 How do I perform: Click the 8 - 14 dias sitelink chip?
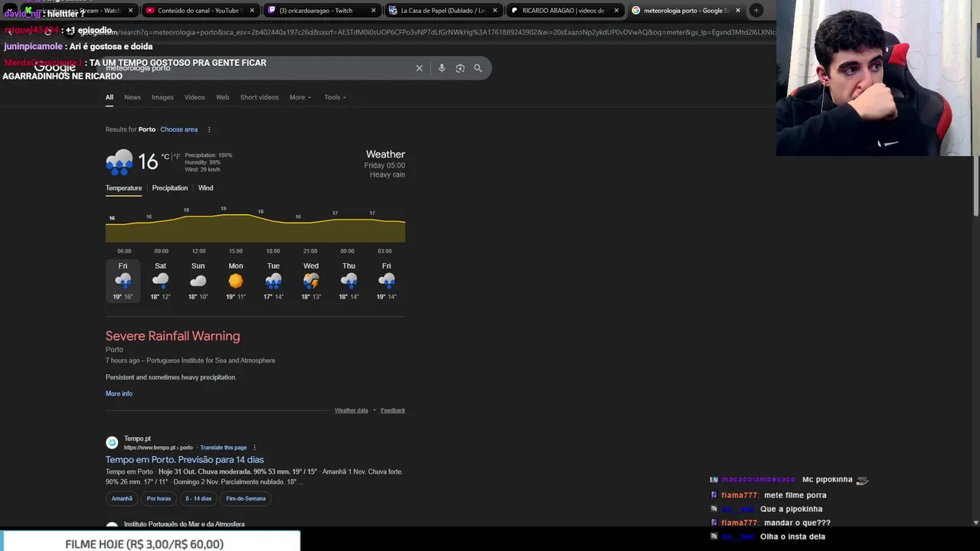[x=198, y=498]
